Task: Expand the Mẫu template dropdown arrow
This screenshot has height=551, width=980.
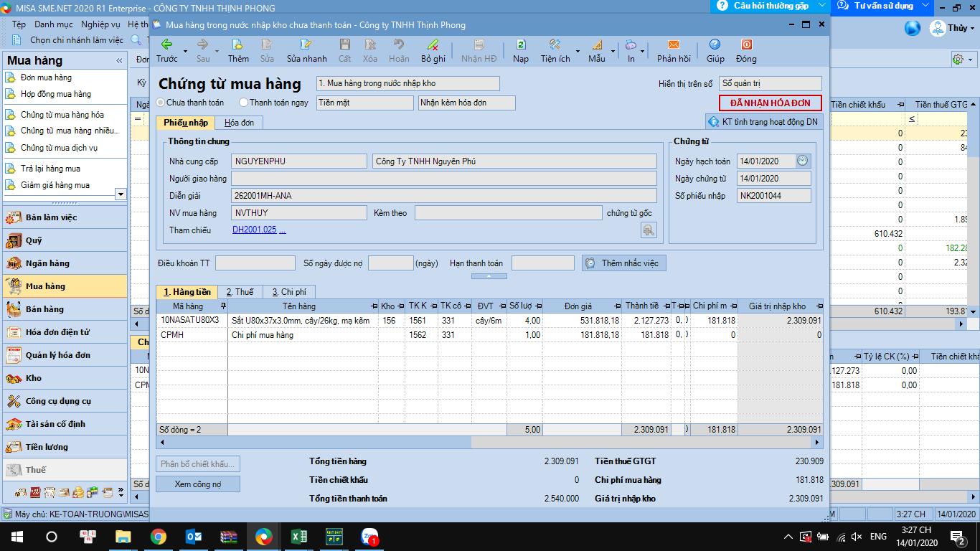Action: point(613,52)
